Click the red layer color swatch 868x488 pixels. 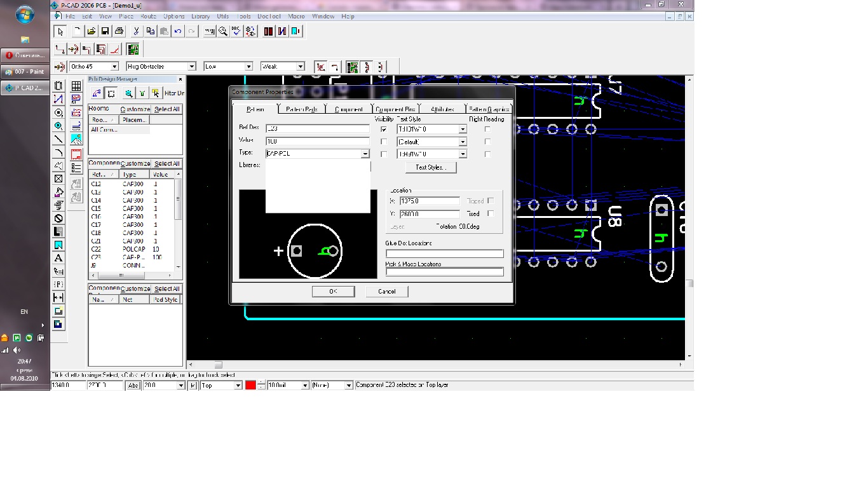pyautogui.click(x=250, y=385)
